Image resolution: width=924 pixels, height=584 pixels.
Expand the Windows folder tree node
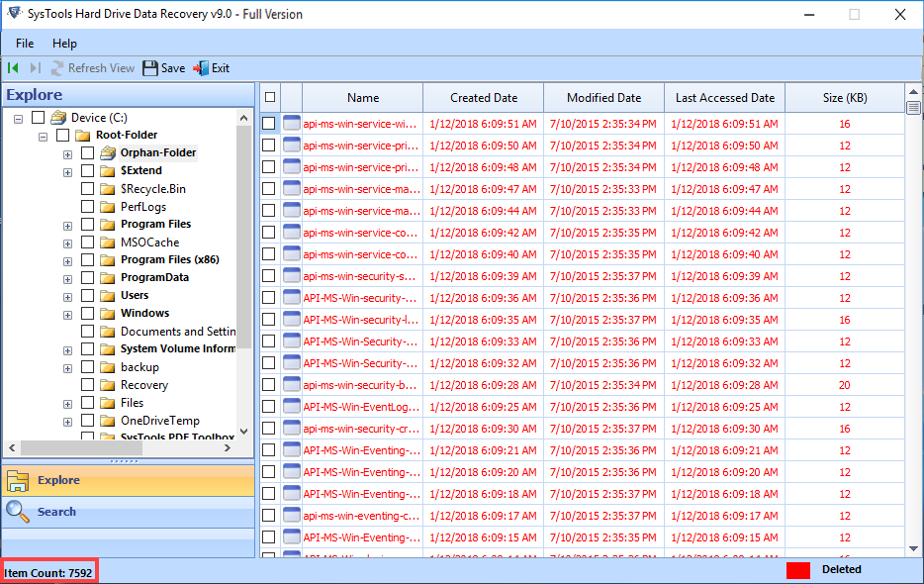click(x=67, y=314)
